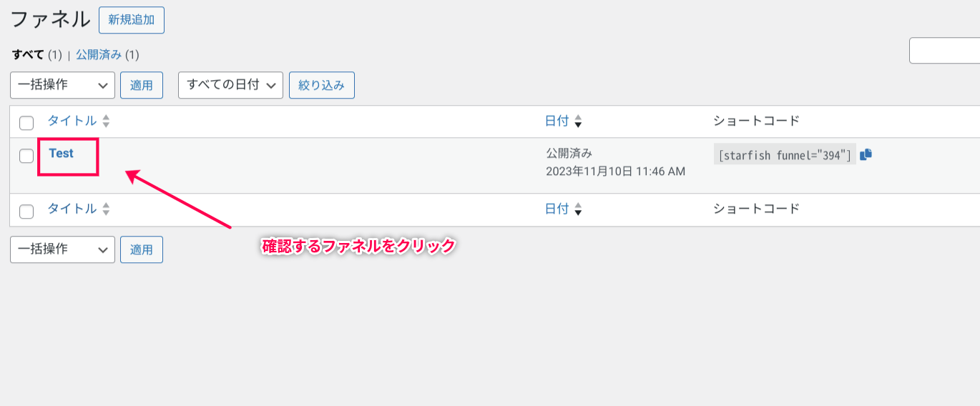Click the 新規追加 add new button
This screenshot has width=980, height=406.
[x=132, y=20]
